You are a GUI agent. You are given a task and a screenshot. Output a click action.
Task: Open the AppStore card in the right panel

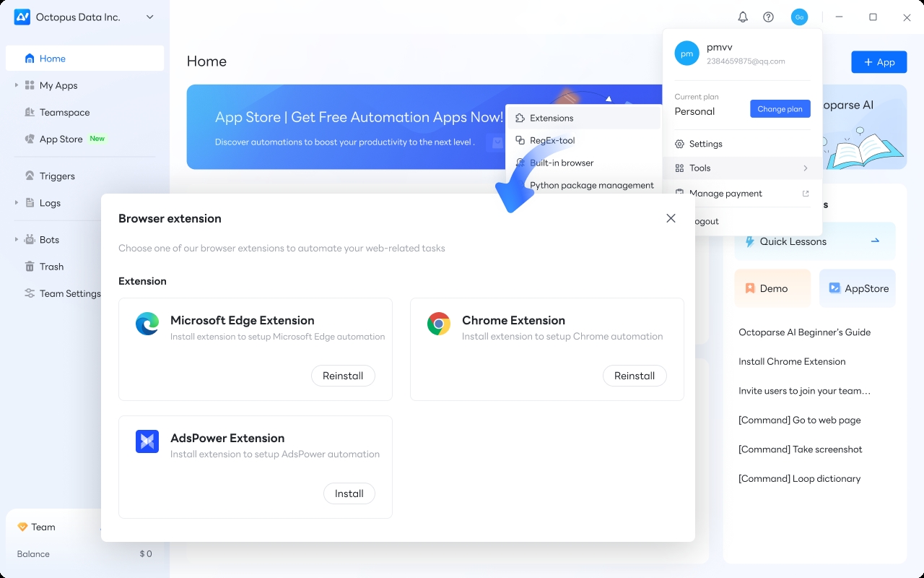coord(858,288)
